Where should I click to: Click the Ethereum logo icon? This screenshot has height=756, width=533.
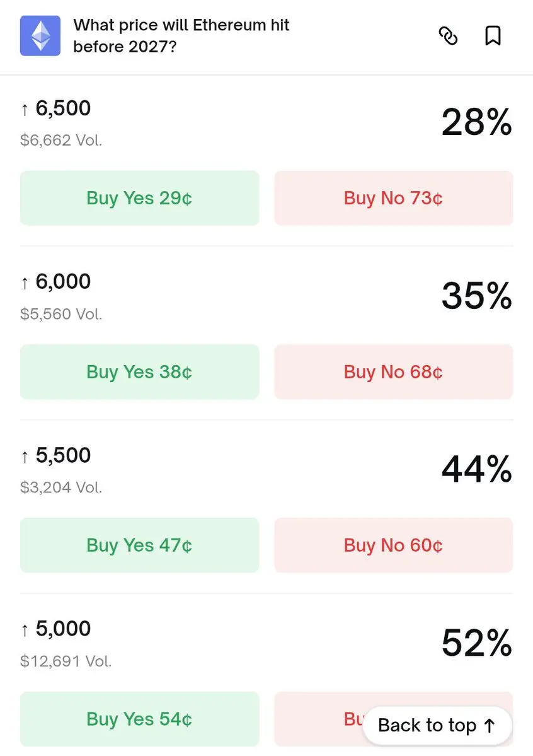point(40,36)
